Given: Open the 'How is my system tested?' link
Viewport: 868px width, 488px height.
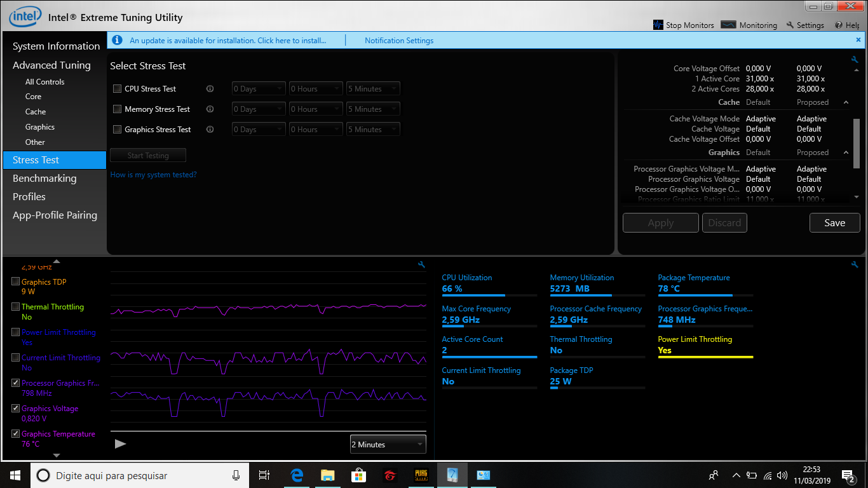Looking at the screenshot, I should [154, 175].
